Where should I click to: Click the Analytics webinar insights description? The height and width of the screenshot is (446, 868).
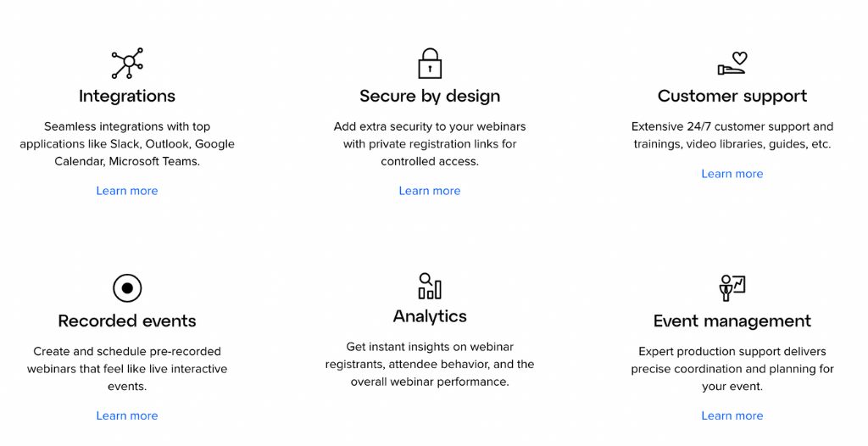coord(430,365)
